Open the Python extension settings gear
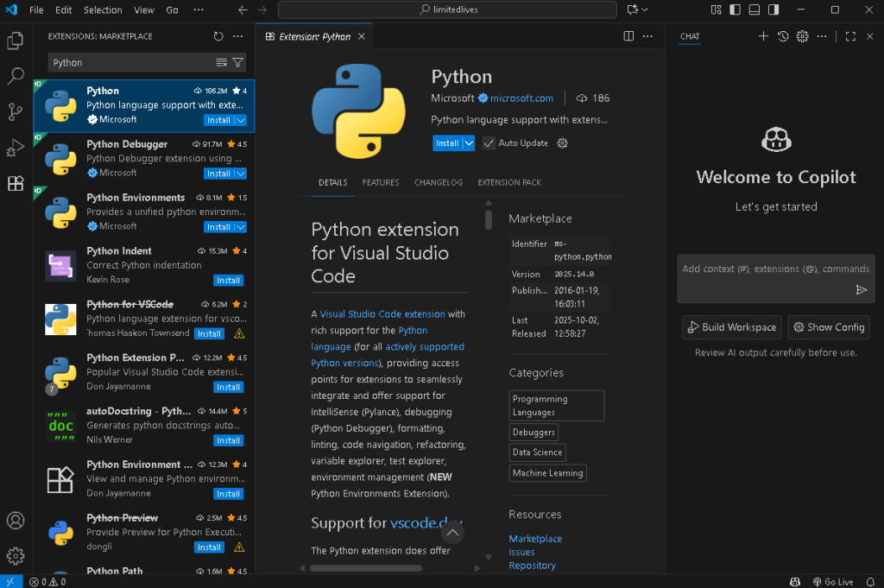 pos(563,143)
